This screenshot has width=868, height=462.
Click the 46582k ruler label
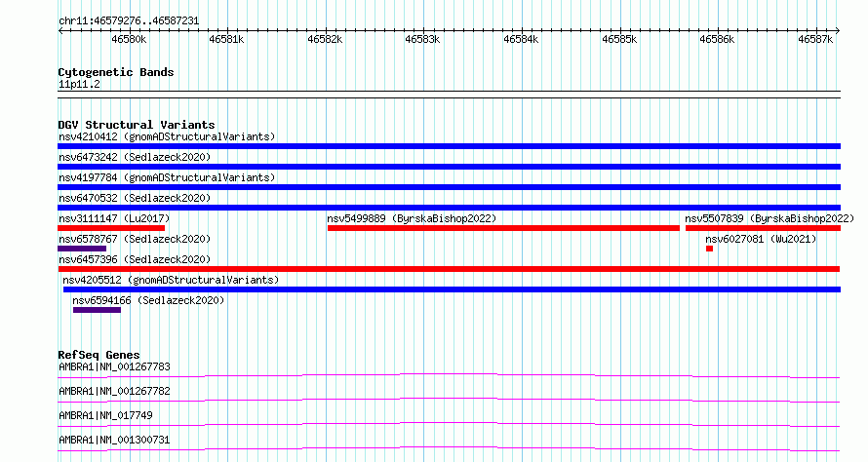click(325, 39)
